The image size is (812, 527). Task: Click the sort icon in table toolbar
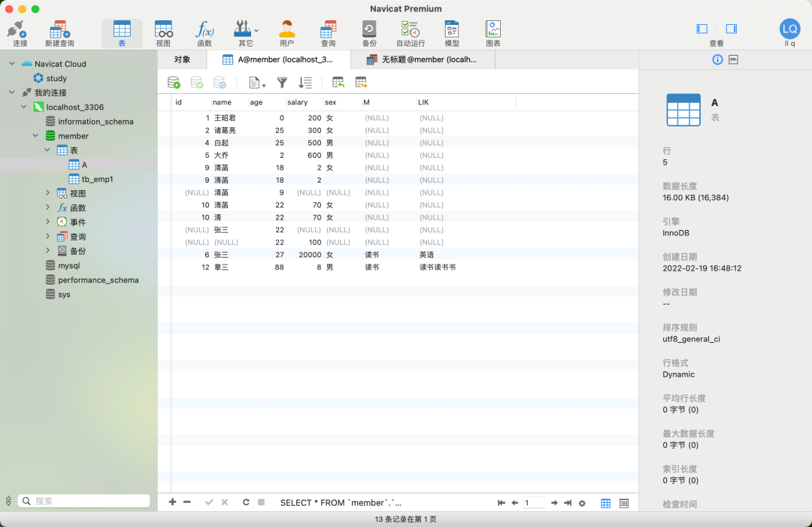pyautogui.click(x=305, y=83)
